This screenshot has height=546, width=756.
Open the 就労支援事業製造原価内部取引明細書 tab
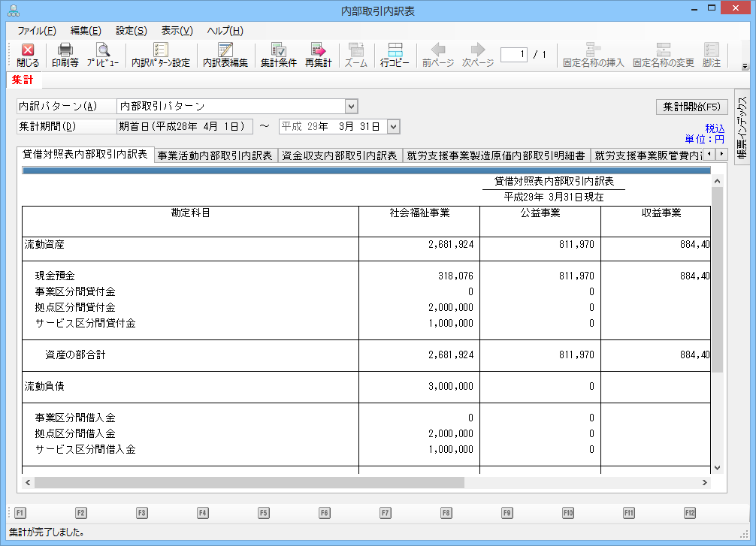(496, 155)
